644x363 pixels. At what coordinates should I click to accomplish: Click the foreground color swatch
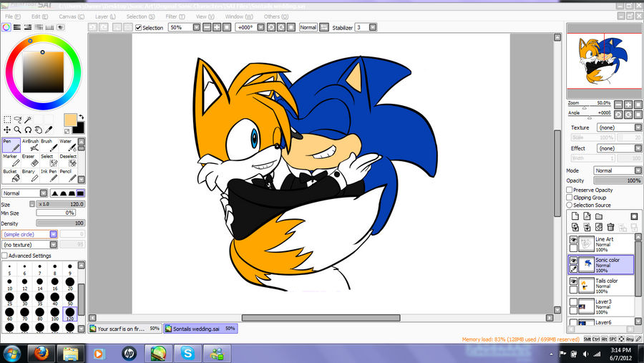tap(70, 120)
